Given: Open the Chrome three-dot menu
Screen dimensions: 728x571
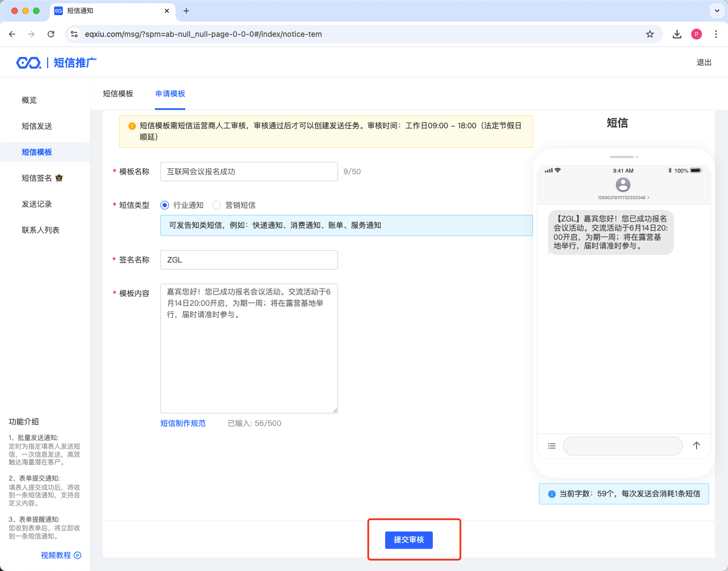Looking at the screenshot, I should point(716,34).
